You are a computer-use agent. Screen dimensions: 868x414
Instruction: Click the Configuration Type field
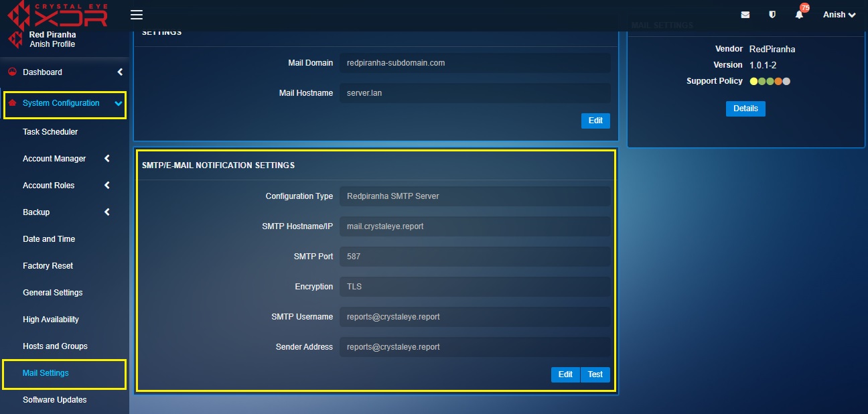click(475, 196)
